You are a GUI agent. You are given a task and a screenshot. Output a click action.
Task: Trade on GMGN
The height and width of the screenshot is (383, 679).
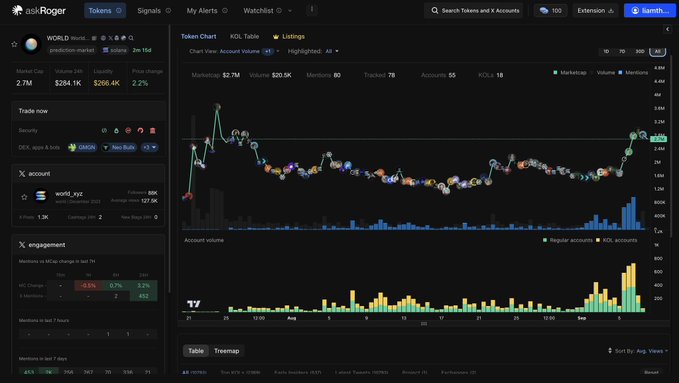(82, 147)
